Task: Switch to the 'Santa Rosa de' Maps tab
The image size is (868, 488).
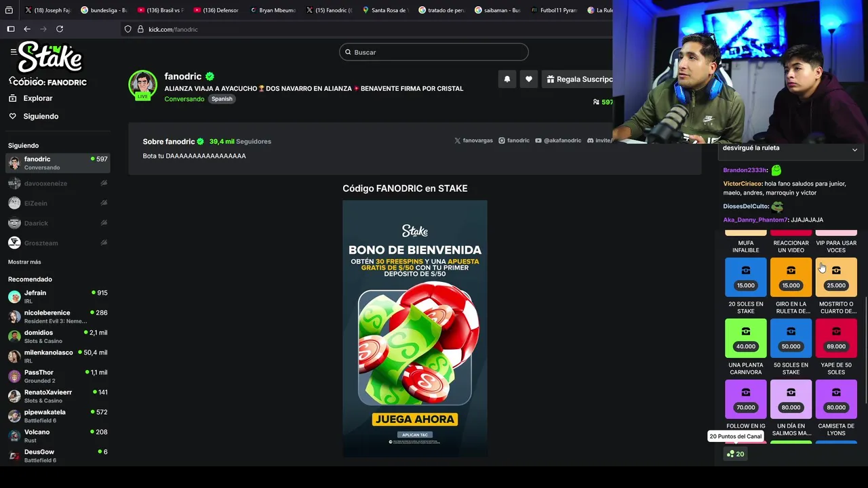Action: (384, 10)
